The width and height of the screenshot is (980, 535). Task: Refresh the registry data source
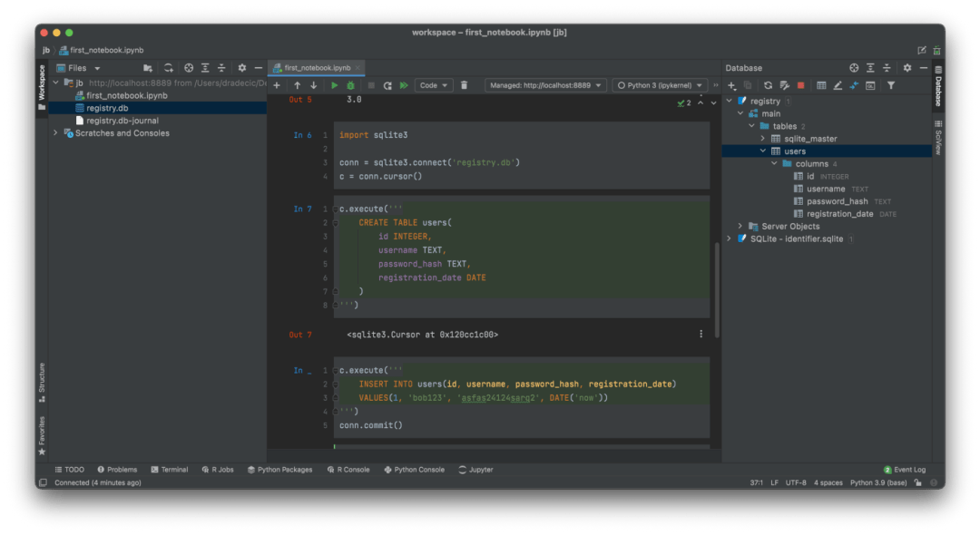[x=768, y=84]
